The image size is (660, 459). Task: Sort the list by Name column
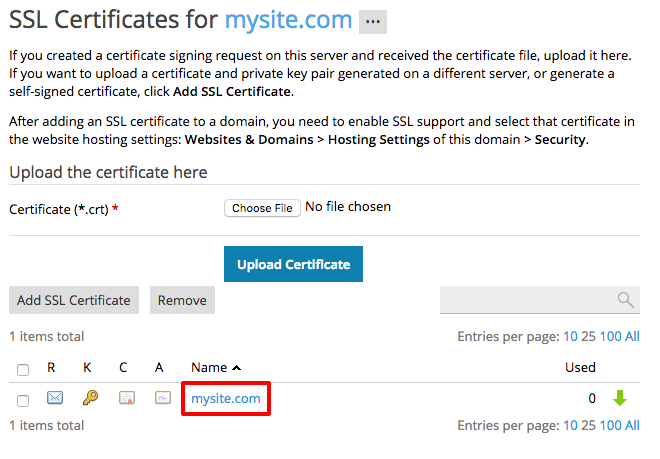click(209, 368)
